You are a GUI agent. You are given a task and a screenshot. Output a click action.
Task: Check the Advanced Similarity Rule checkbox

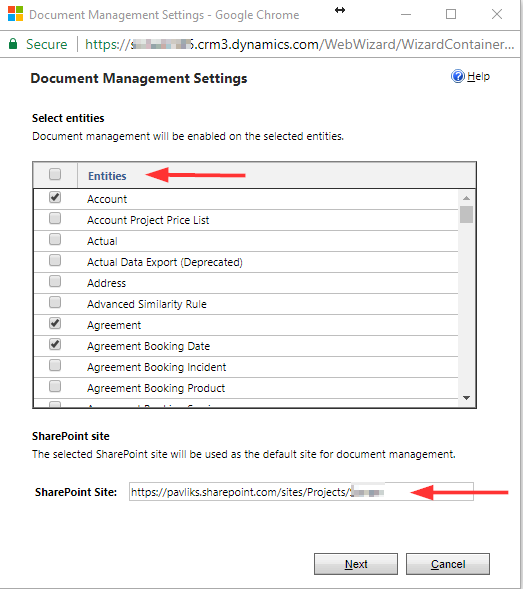tap(55, 302)
